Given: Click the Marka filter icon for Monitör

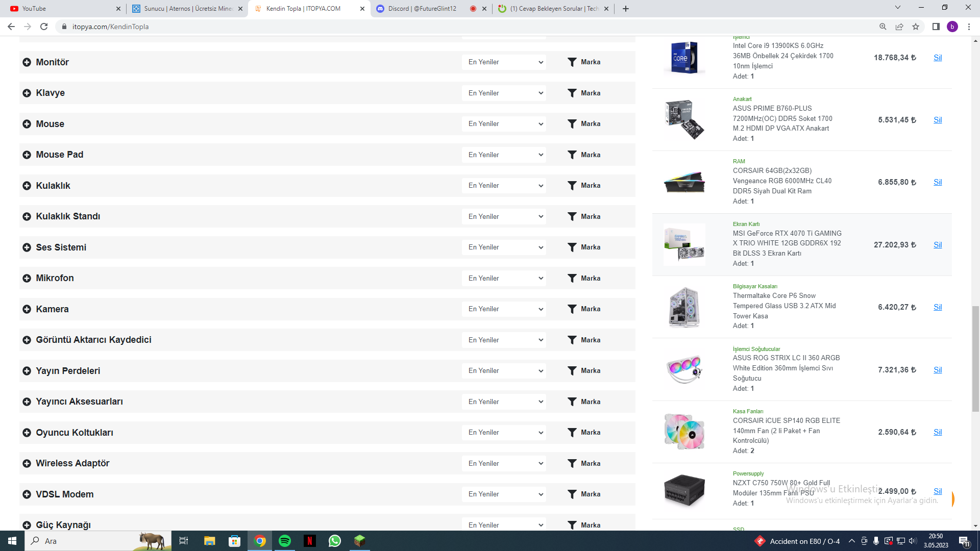Looking at the screenshot, I should point(572,62).
